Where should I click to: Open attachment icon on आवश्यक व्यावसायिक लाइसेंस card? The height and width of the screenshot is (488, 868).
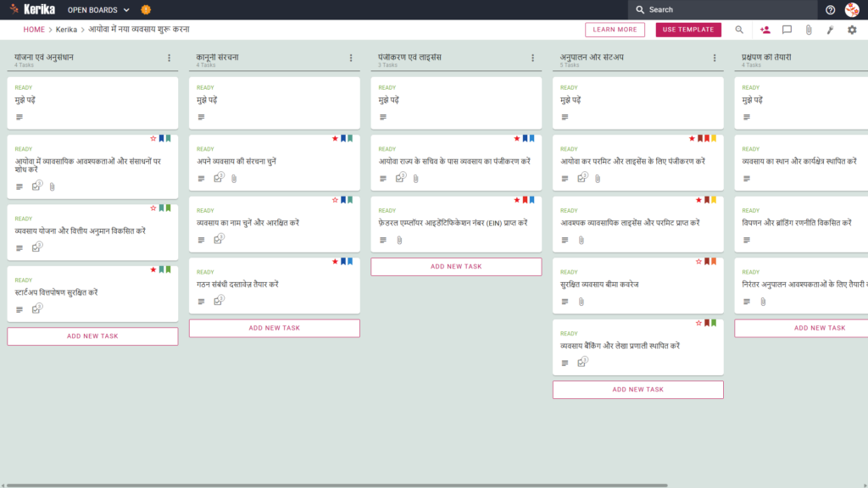581,240
